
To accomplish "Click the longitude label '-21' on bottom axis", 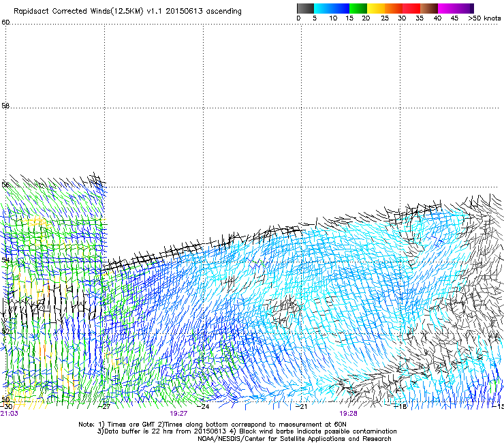I will [302, 407].
